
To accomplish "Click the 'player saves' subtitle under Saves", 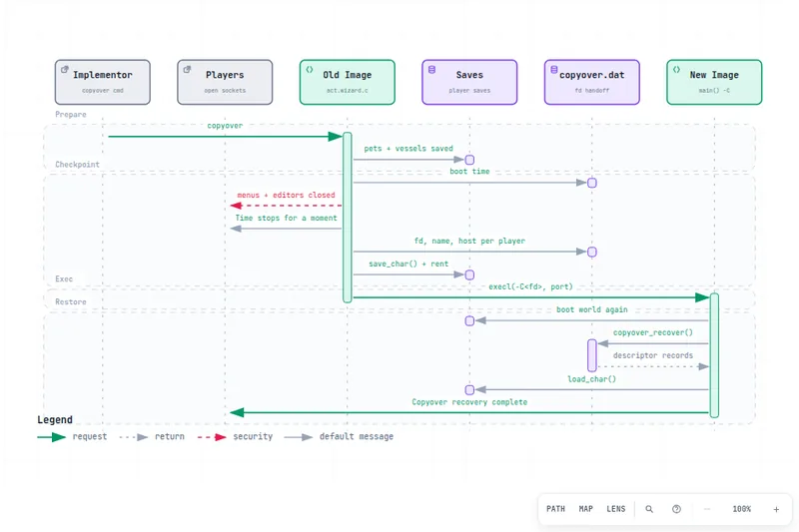I will click(x=469, y=90).
